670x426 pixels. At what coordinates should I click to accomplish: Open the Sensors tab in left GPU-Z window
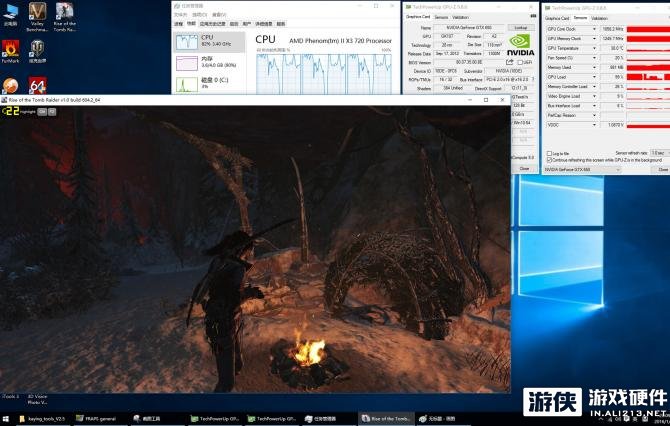[x=441, y=17]
